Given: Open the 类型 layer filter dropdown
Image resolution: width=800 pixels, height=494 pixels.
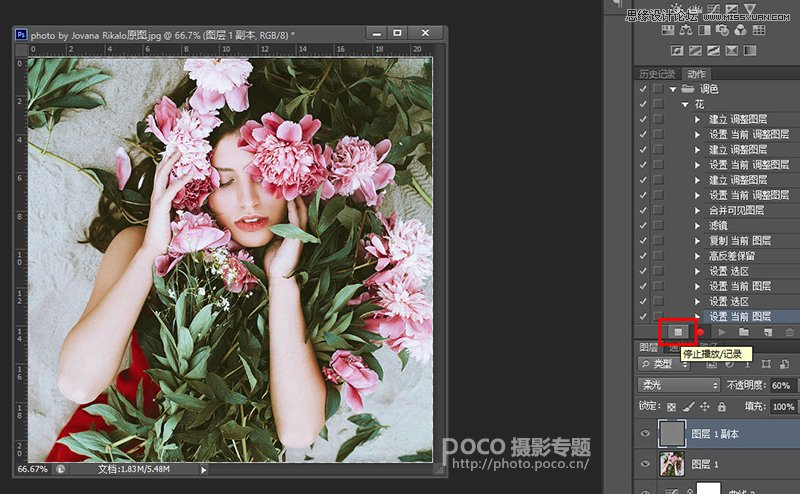Looking at the screenshot, I should pyautogui.click(x=664, y=364).
